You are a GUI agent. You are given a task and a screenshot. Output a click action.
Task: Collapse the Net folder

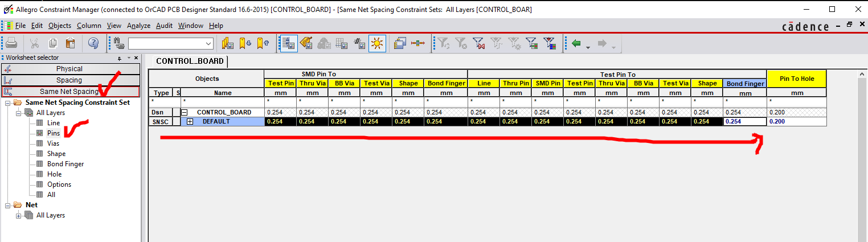click(8, 205)
